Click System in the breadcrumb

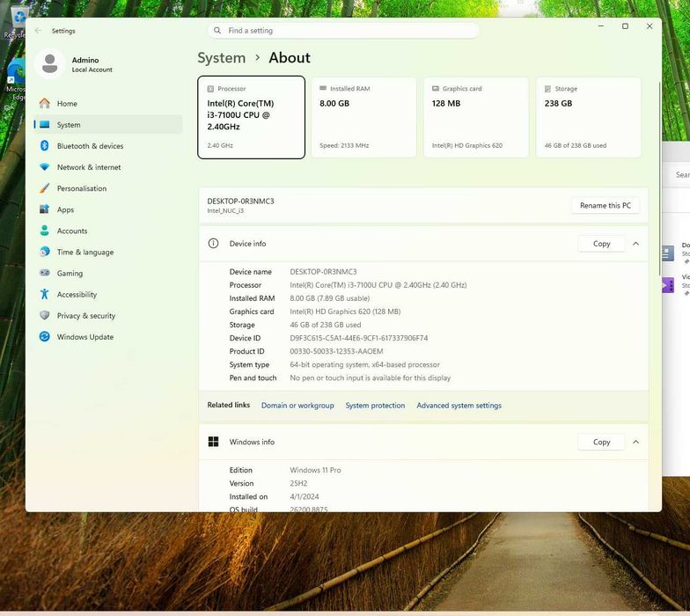click(x=222, y=58)
